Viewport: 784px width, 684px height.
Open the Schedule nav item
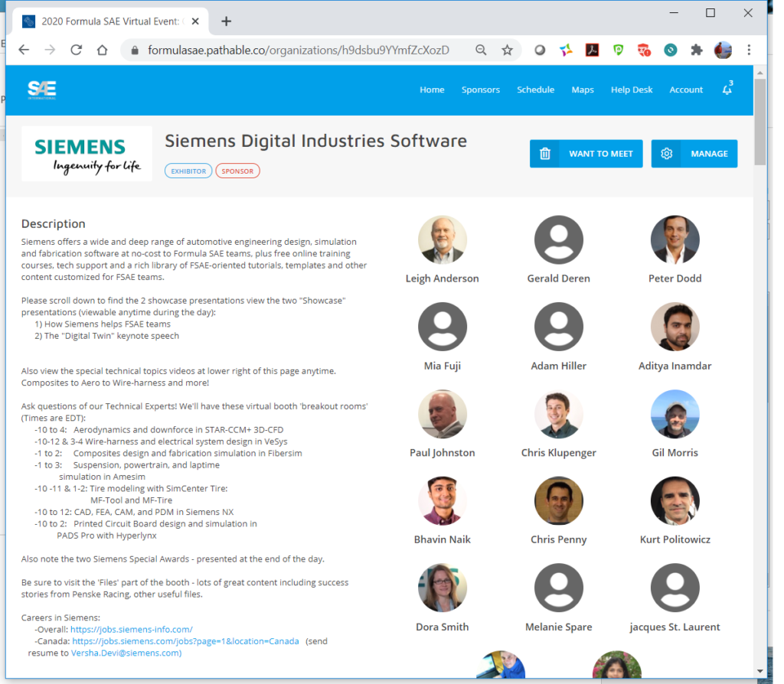tap(535, 90)
